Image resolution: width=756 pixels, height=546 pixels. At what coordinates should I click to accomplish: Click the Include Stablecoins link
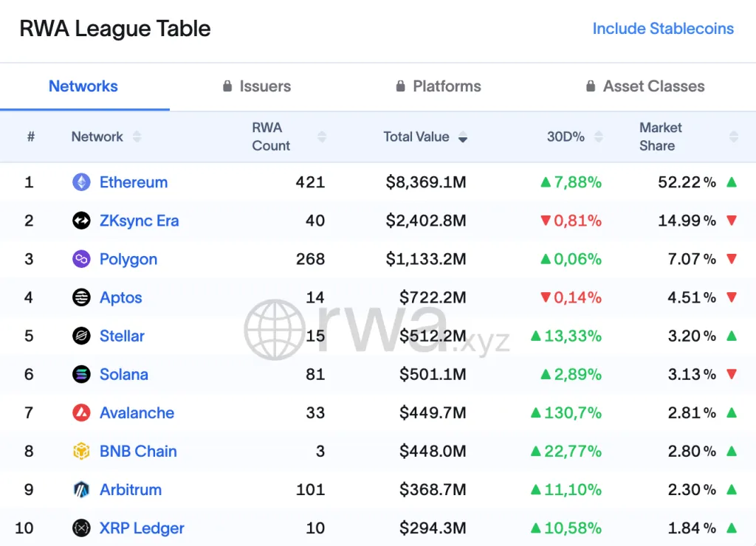point(663,29)
